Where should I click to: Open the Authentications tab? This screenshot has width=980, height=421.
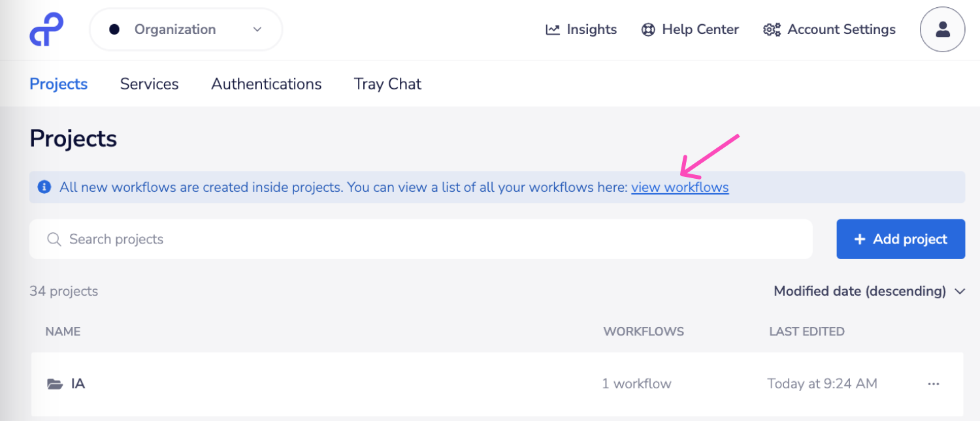(x=266, y=84)
